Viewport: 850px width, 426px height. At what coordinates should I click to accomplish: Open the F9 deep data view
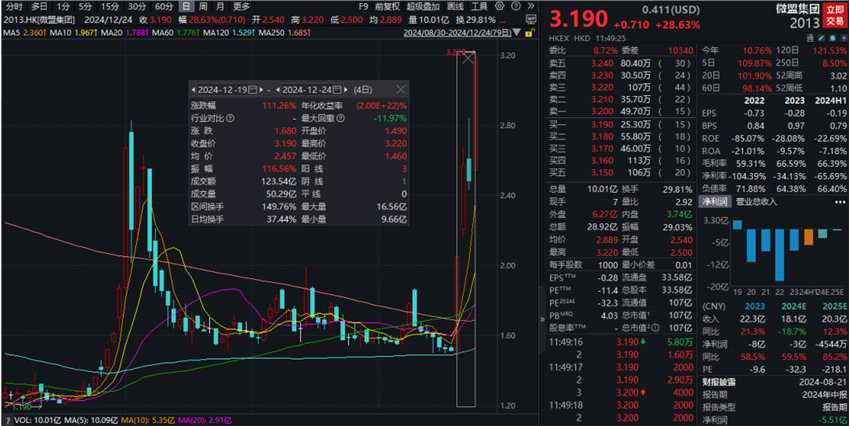363,7
